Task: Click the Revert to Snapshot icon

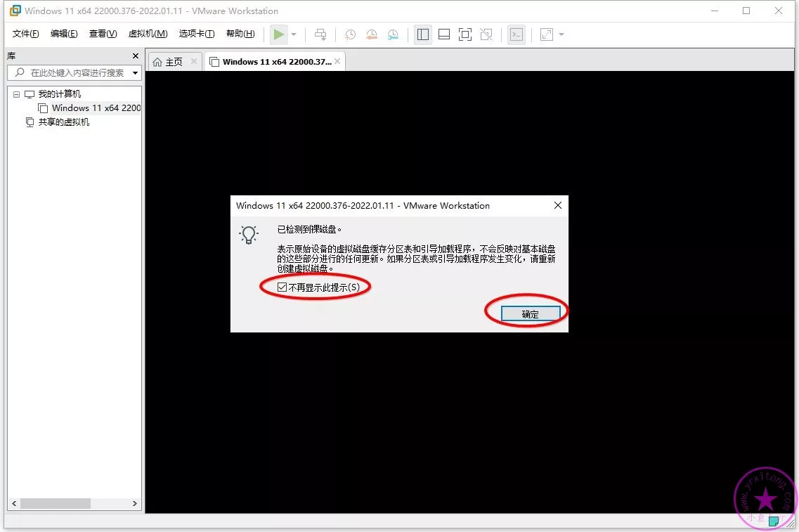Action: pos(372,34)
